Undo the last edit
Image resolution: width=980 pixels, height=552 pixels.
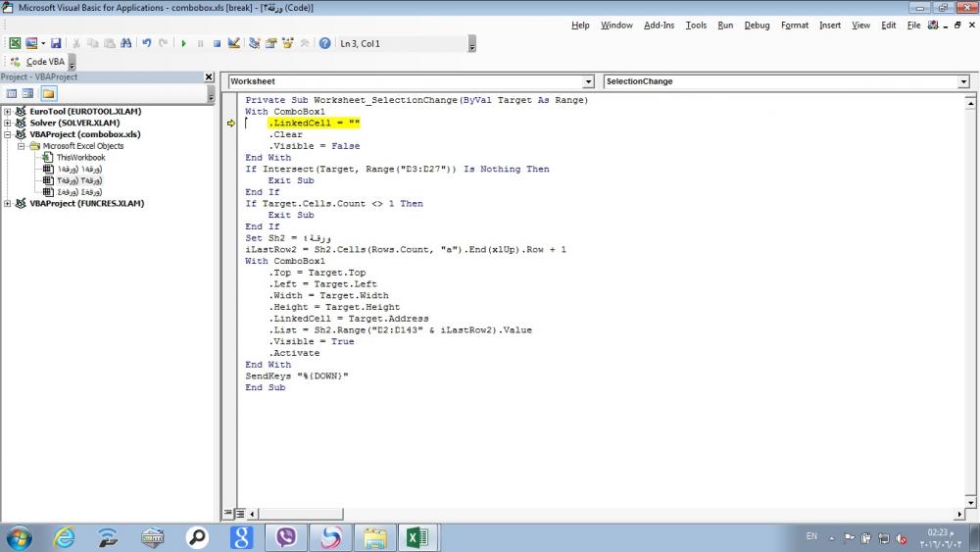[147, 43]
